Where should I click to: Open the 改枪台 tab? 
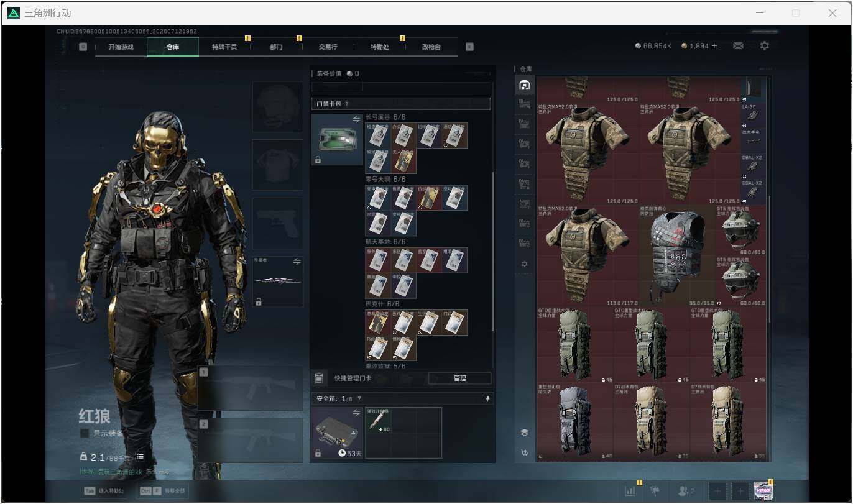(x=431, y=47)
